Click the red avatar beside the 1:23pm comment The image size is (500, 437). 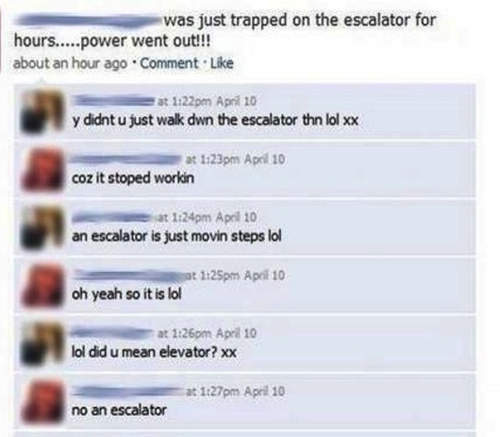pos(42,169)
